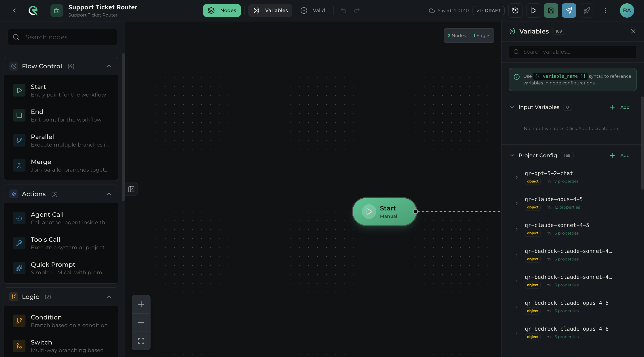Go back with the left arrow
644x357 pixels.
pyautogui.click(x=14, y=10)
